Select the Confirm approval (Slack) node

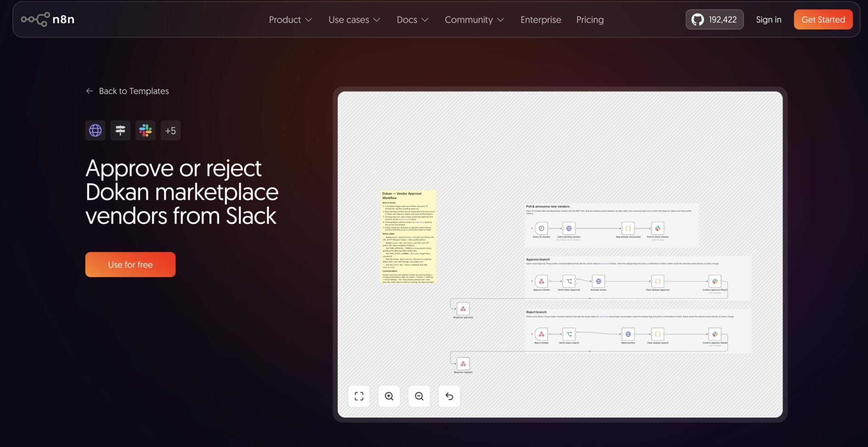(715, 282)
